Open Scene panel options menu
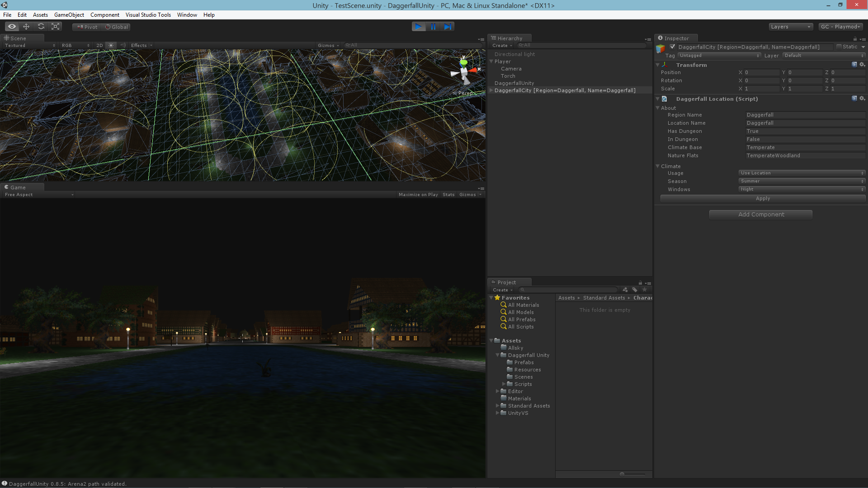The image size is (868, 488). (481, 39)
